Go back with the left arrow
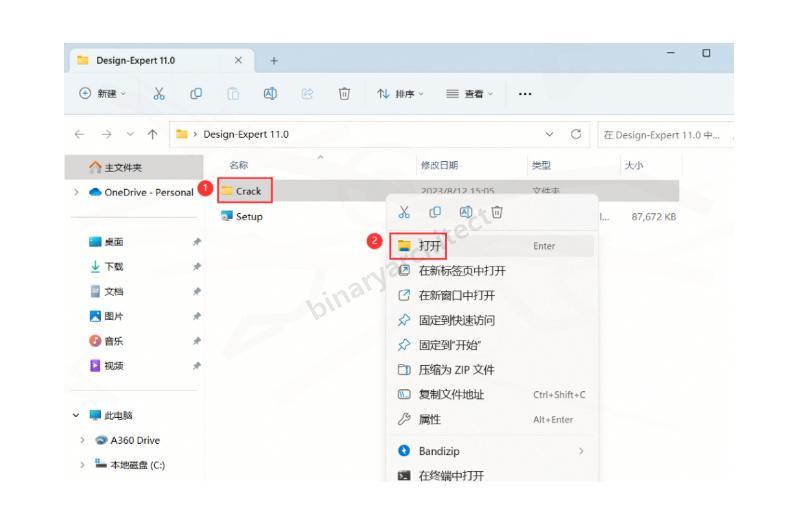The image size is (799, 525). [79, 134]
